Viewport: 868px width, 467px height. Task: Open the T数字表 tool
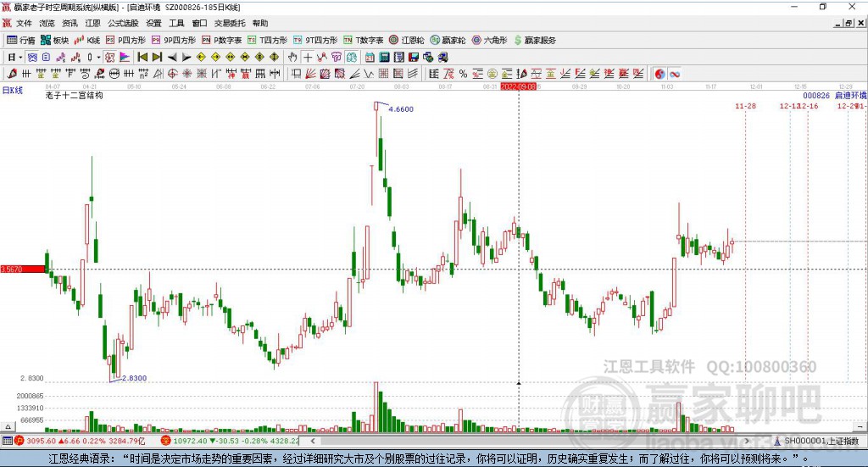tap(364, 40)
